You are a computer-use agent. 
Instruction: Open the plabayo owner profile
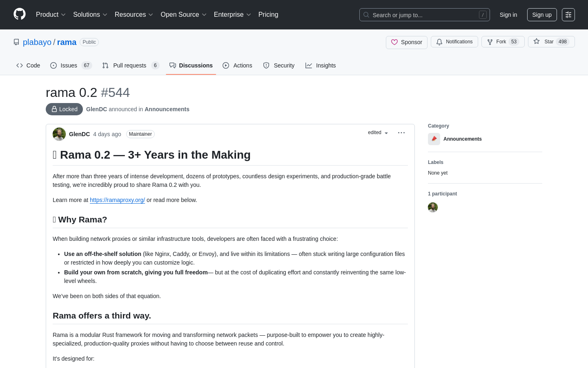pyautogui.click(x=37, y=42)
